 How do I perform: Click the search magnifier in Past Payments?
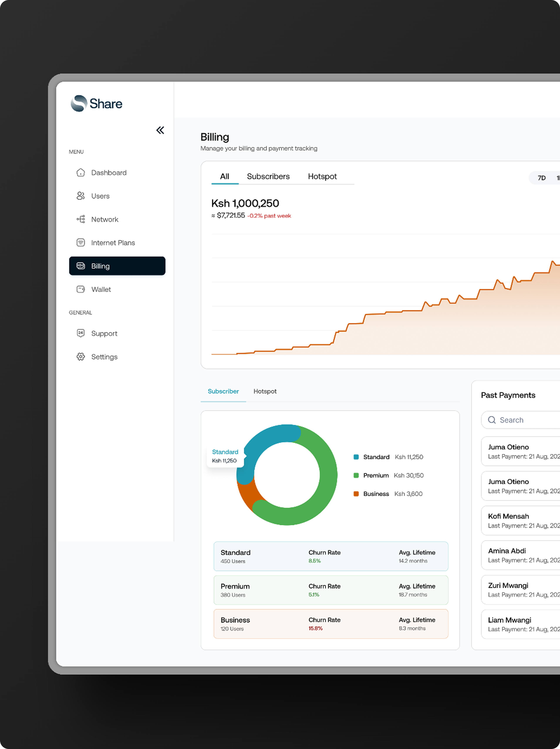pyautogui.click(x=492, y=420)
